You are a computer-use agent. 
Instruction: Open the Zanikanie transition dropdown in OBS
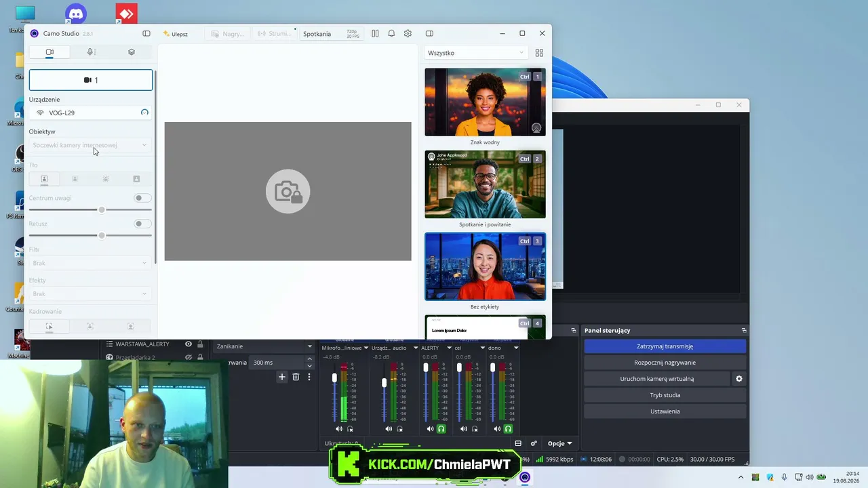(264, 346)
